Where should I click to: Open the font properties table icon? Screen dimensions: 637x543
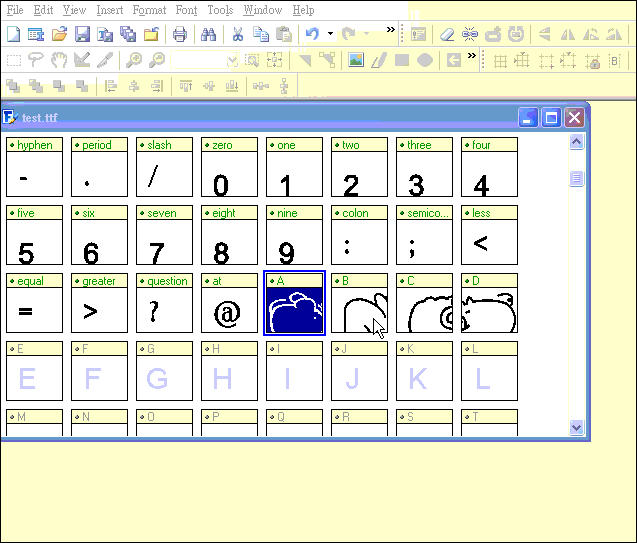click(x=36, y=35)
